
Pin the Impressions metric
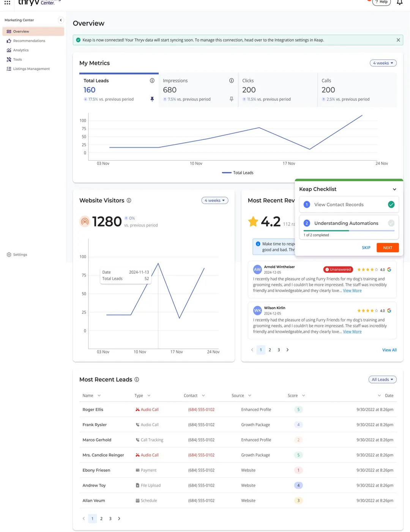tap(232, 99)
